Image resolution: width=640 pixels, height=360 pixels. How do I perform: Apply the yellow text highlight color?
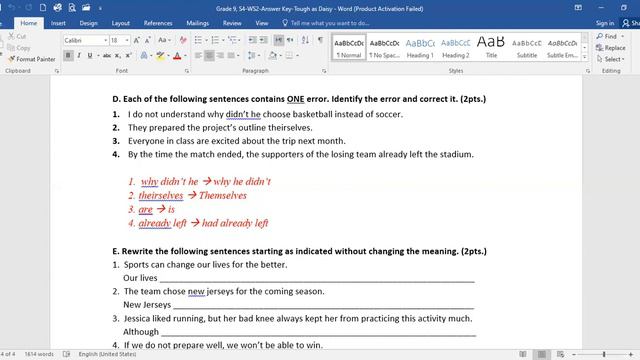[x=160, y=55]
